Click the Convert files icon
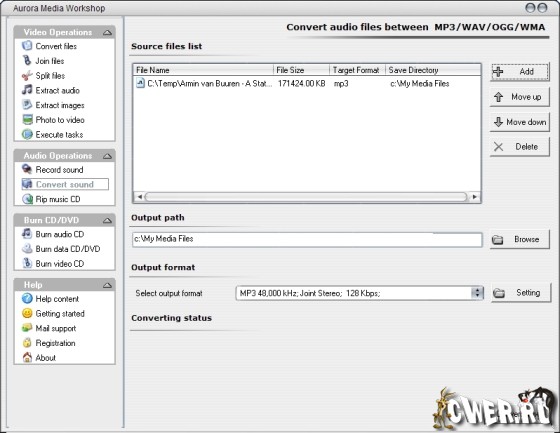 tap(27, 46)
